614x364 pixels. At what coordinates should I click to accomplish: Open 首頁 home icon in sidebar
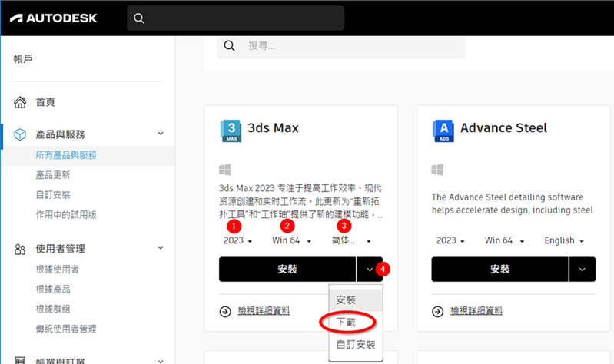[20, 102]
